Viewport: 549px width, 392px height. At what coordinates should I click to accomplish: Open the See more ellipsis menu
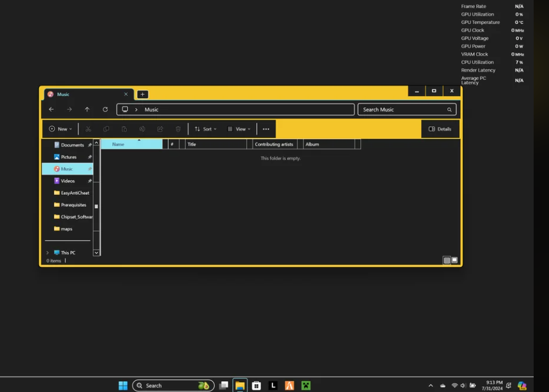(x=265, y=129)
